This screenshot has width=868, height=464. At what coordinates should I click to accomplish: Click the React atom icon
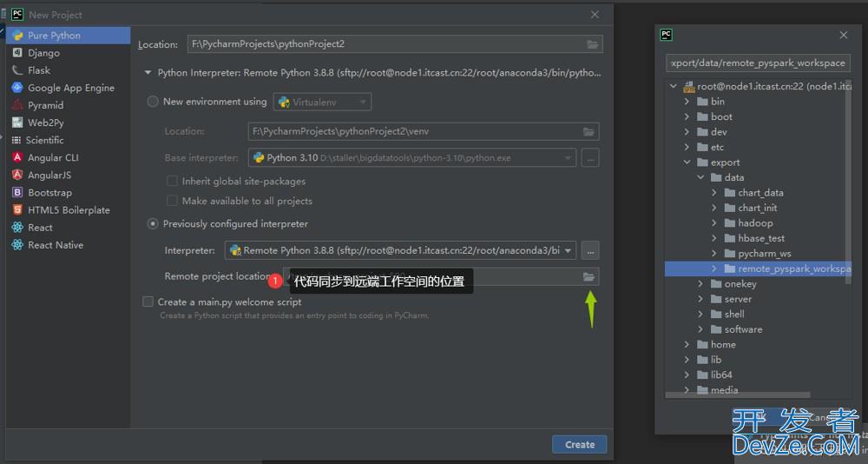click(x=17, y=228)
